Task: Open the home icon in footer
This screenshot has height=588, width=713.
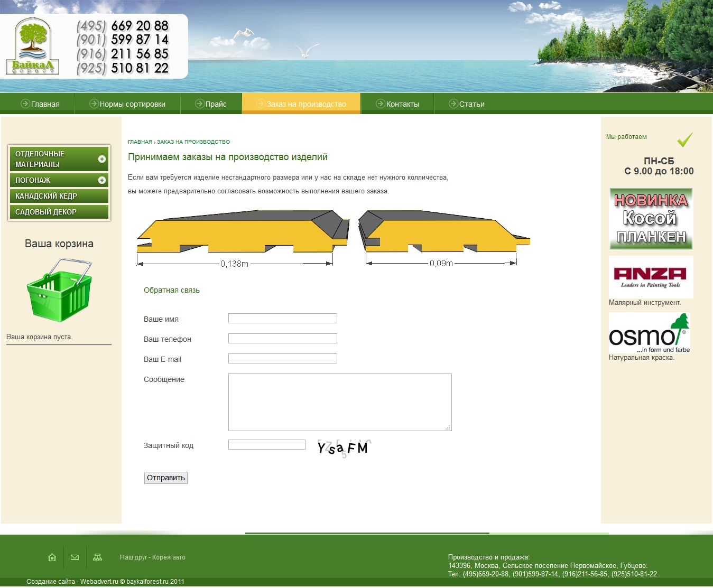Action: (52, 557)
